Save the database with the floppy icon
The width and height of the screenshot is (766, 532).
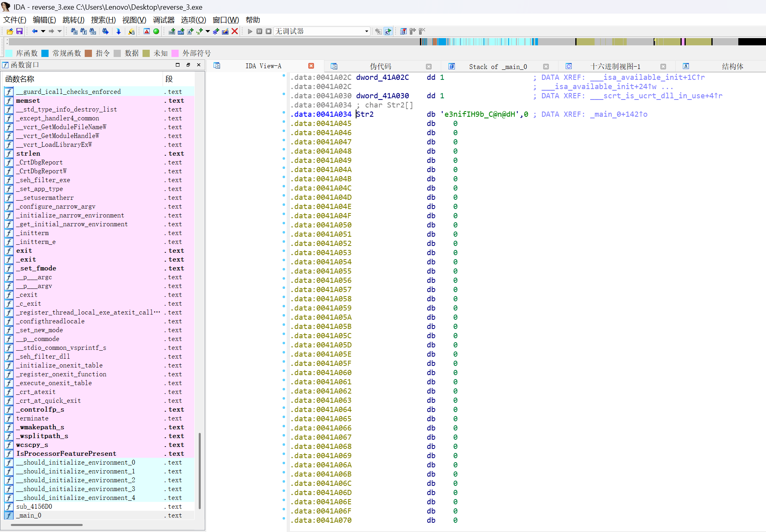[x=19, y=31]
